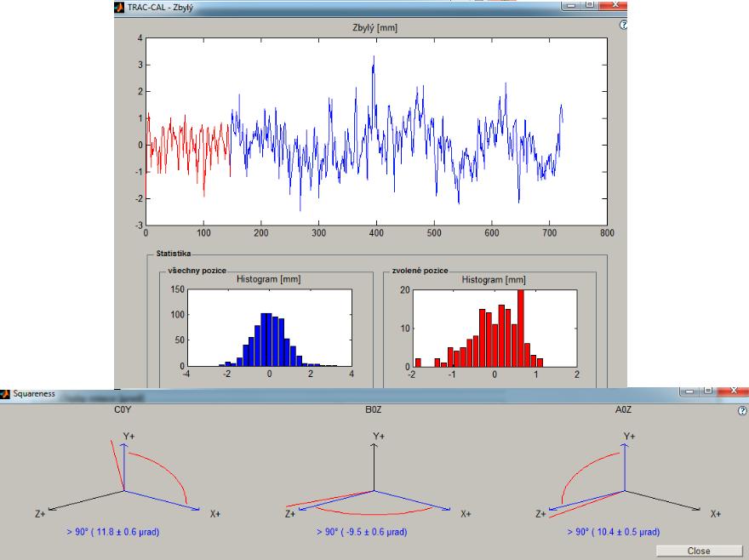The image size is (749, 560).
Task: Click the B0Z diagram title
Action: (373, 409)
